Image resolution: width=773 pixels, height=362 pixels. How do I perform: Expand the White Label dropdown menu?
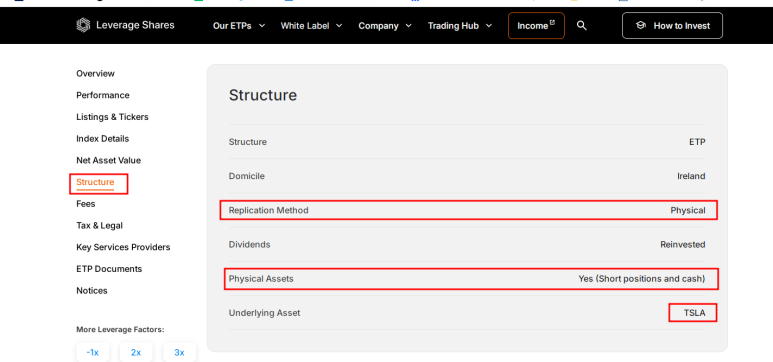[x=311, y=26]
